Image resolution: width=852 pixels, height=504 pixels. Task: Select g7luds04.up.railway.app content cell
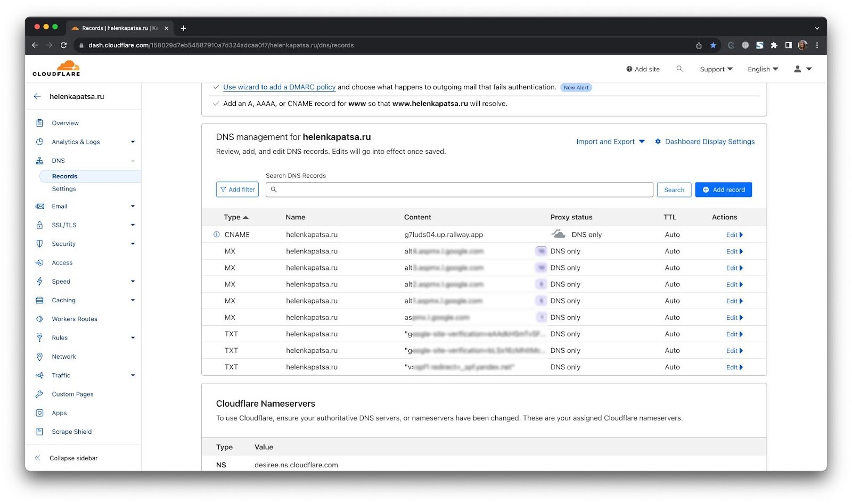pyautogui.click(x=444, y=235)
